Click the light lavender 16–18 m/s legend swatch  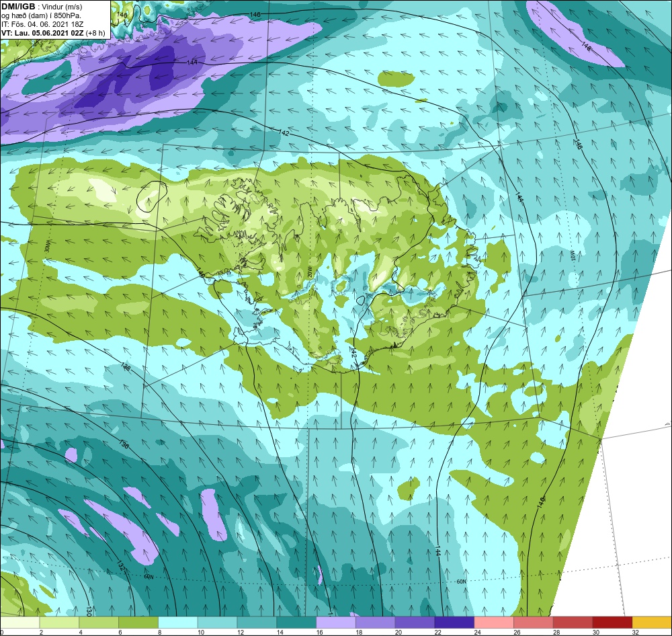pyautogui.click(x=336, y=623)
